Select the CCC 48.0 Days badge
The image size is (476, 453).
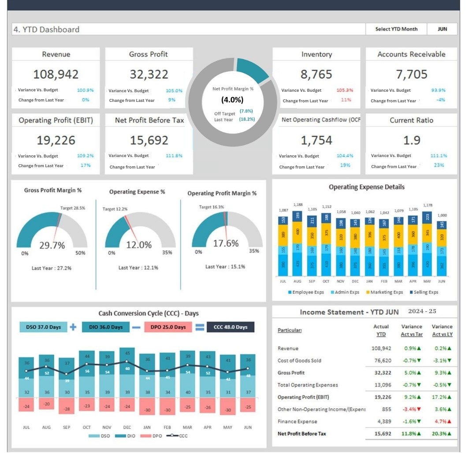click(230, 327)
